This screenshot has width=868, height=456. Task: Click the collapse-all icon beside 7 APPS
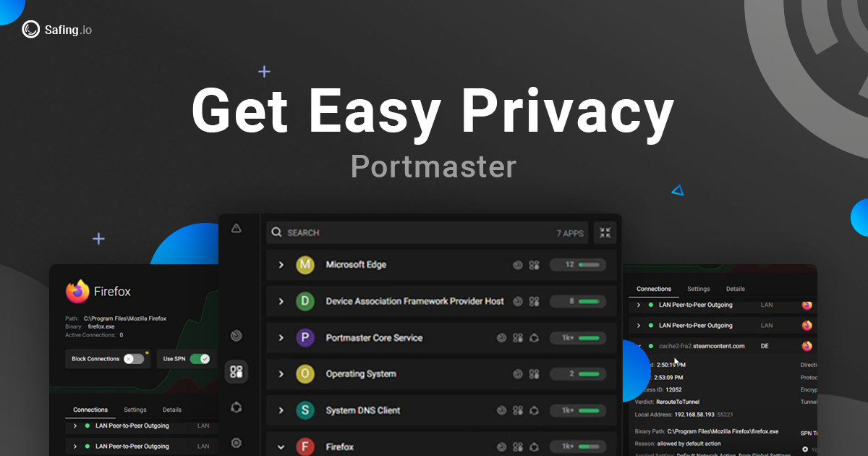[x=605, y=232]
